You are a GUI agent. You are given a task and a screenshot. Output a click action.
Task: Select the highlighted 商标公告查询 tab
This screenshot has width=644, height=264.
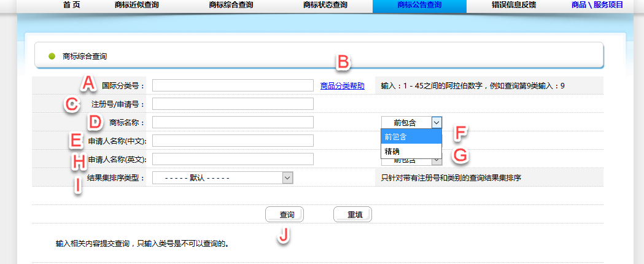tap(419, 6)
